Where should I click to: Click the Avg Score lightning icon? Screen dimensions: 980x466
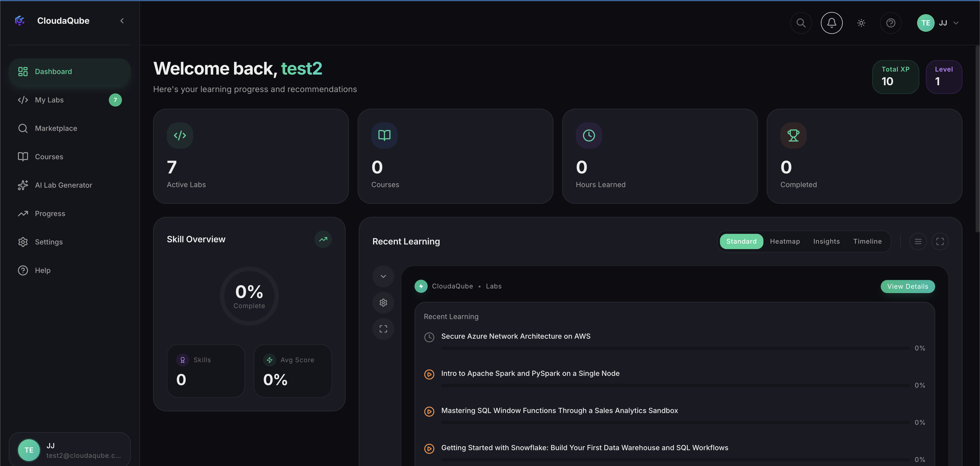coord(269,360)
